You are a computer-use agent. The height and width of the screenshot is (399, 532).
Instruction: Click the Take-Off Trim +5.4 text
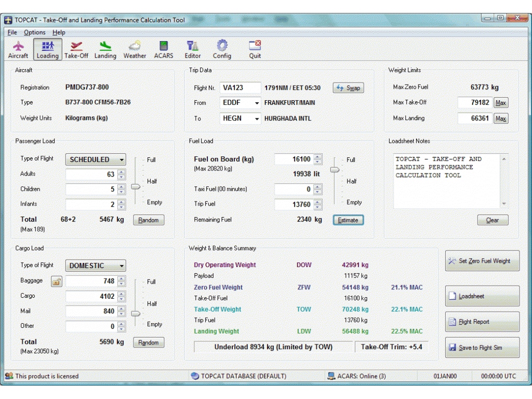tap(392, 347)
